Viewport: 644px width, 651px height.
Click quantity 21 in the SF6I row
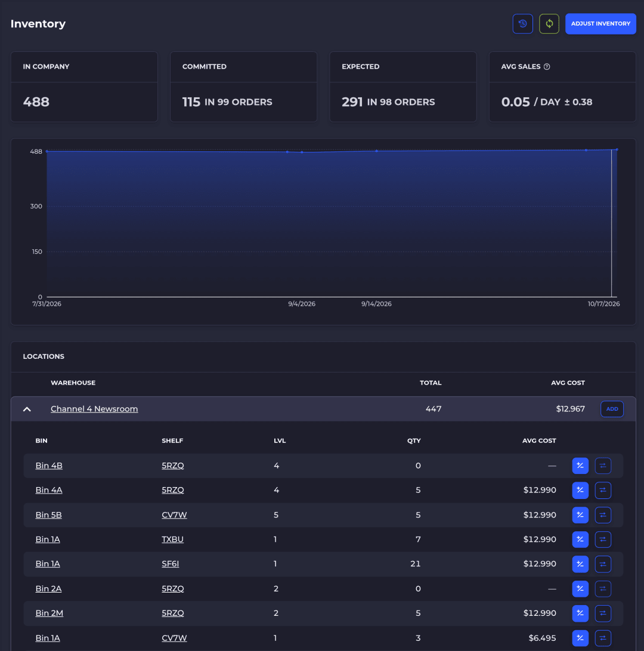(x=415, y=564)
